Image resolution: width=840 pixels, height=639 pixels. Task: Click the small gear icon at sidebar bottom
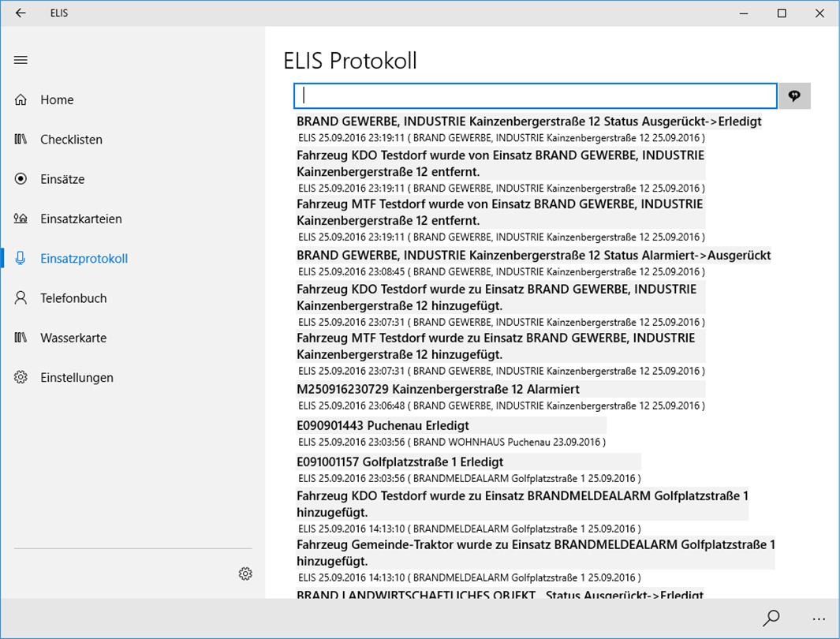point(245,574)
